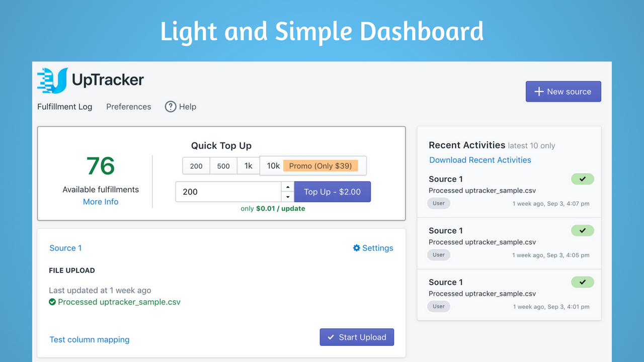Select the 1k top up amount
This screenshot has height=362, width=644.
[249, 166]
